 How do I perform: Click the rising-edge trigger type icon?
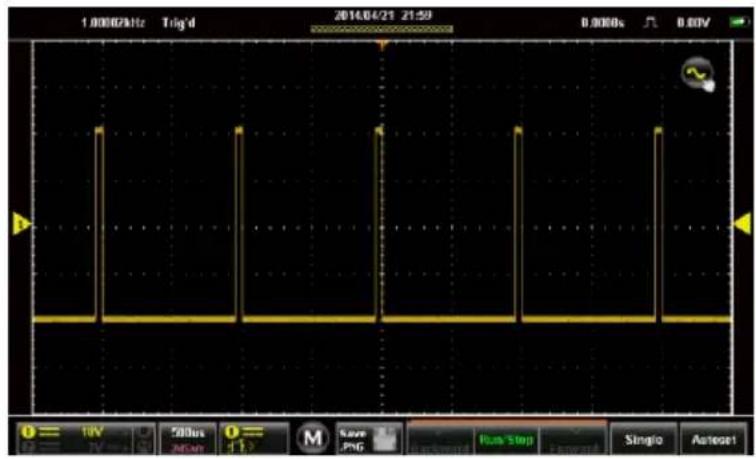[x=651, y=22]
